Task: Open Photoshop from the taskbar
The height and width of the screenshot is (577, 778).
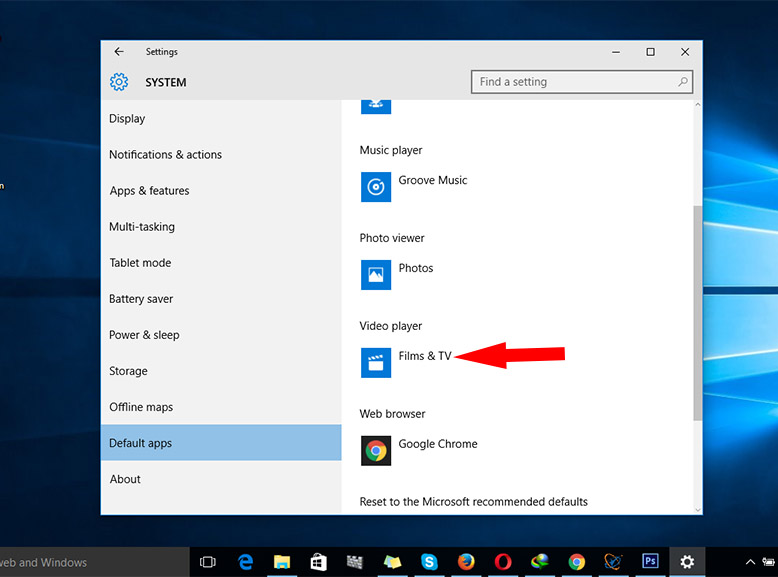Action: pyautogui.click(x=650, y=561)
